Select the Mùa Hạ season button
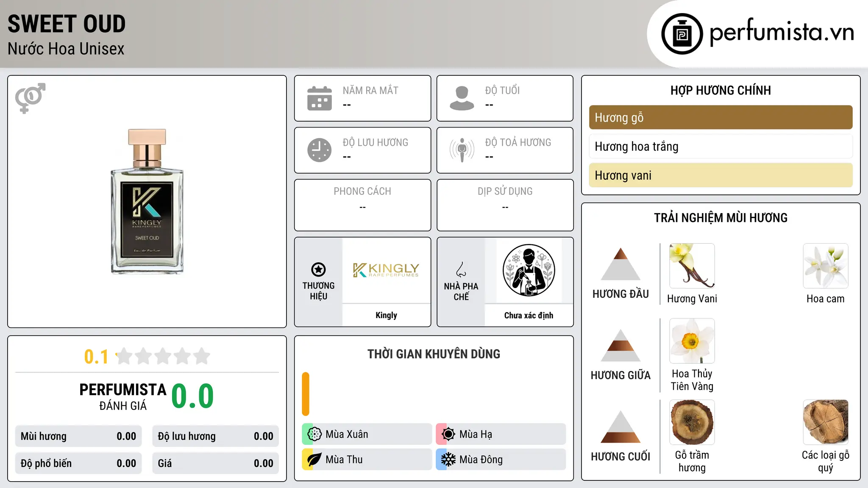Image resolution: width=868 pixels, height=488 pixels. coord(501,434)
